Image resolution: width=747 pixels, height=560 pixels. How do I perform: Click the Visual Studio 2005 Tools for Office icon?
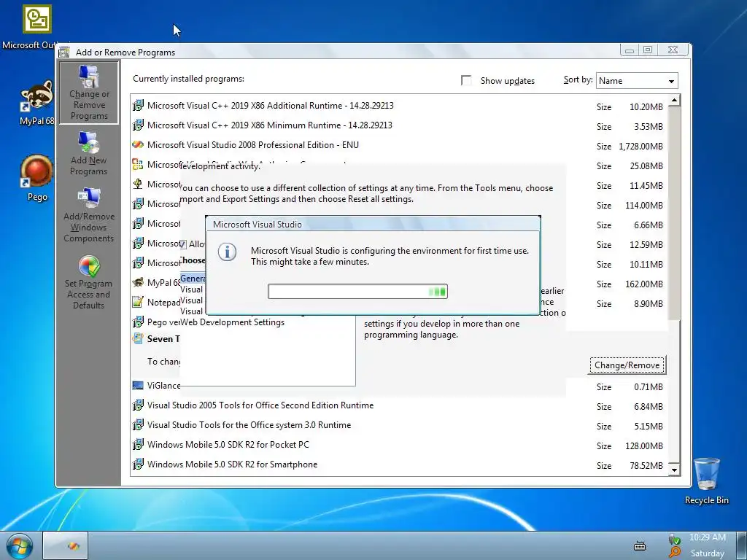[x=138, y=405]
